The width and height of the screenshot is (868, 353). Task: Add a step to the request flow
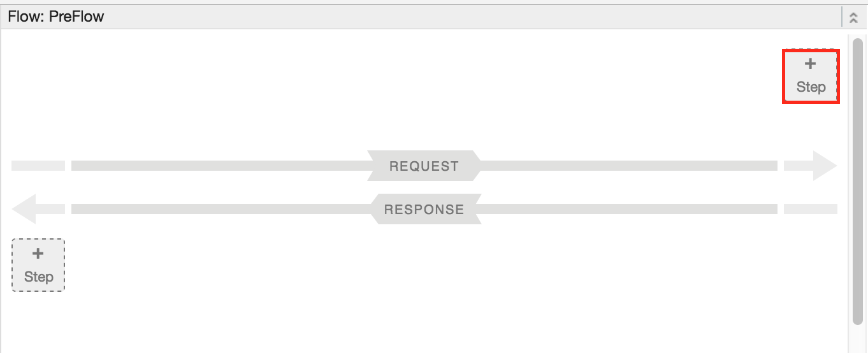(811, 76)
